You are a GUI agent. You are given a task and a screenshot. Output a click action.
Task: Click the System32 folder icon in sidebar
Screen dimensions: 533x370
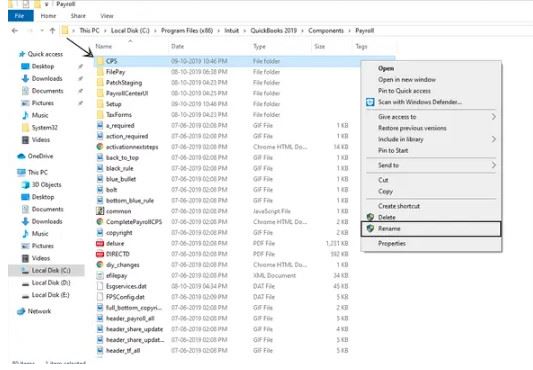25,128
